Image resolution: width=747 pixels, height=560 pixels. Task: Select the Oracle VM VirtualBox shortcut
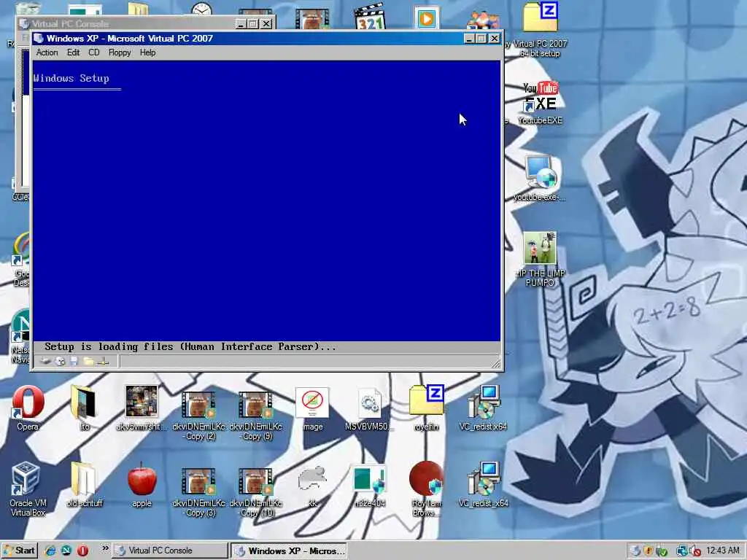28,489
